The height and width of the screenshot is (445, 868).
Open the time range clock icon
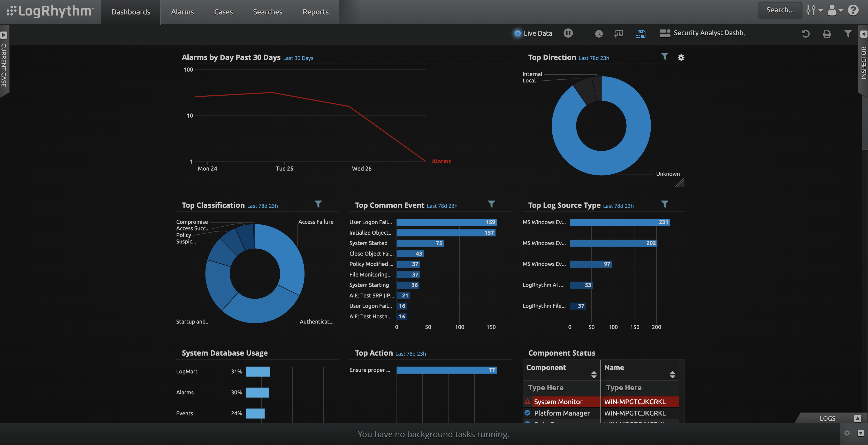598,34
